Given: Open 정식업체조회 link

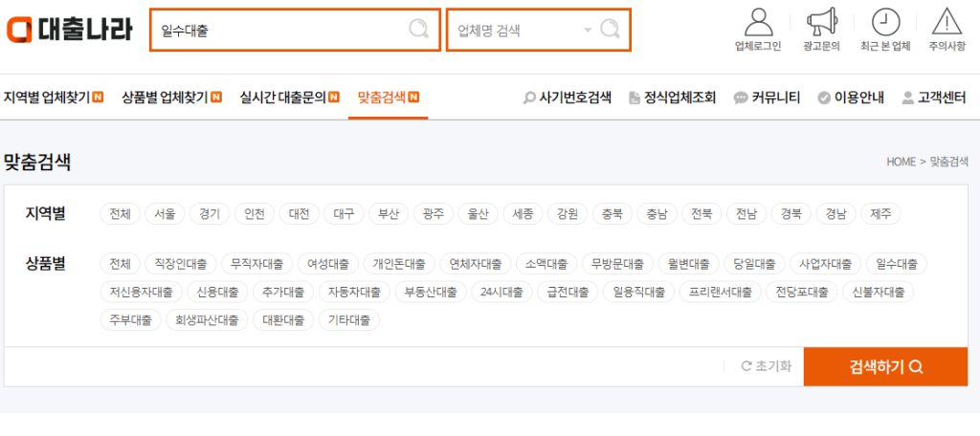Looking at the screenshot, I should coord(672,98).
